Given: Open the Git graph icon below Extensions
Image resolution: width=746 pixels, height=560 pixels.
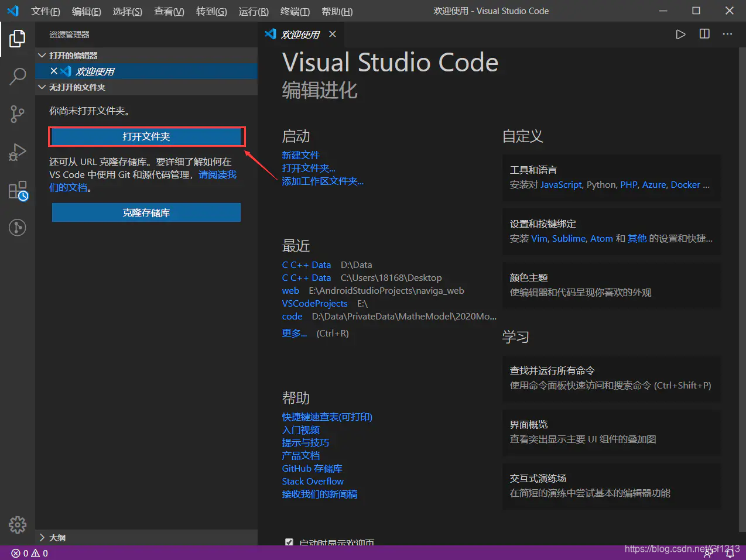Looking at the screenshot, I should (x=18, y=227).
